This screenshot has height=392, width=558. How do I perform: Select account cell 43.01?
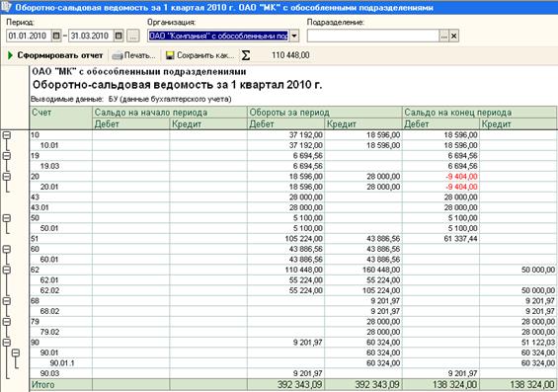(x=61, y=207)
